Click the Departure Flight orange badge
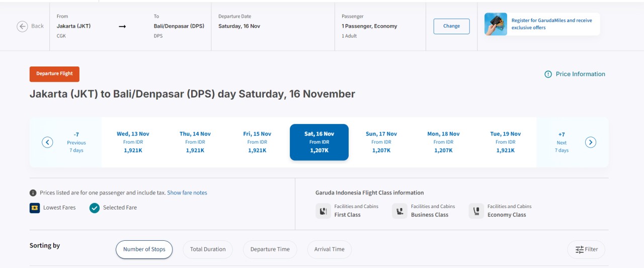This screenshot has height=268, width=644. (54, 74)
